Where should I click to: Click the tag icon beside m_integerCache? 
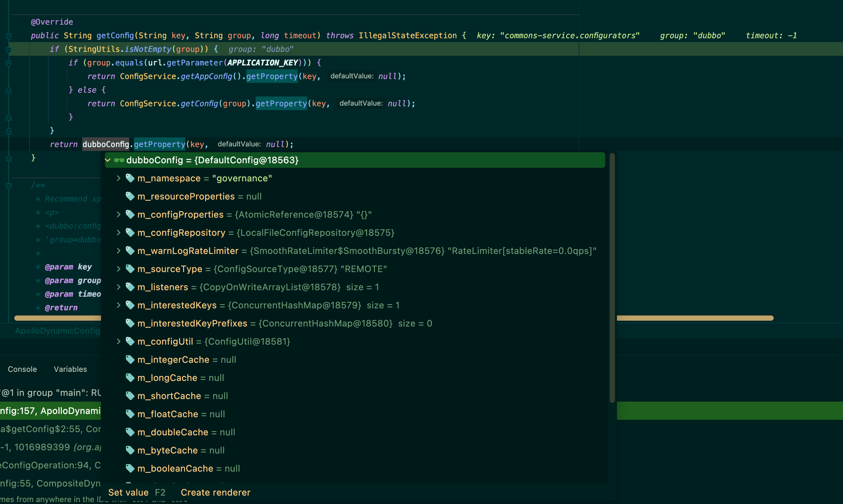[130, 360]
